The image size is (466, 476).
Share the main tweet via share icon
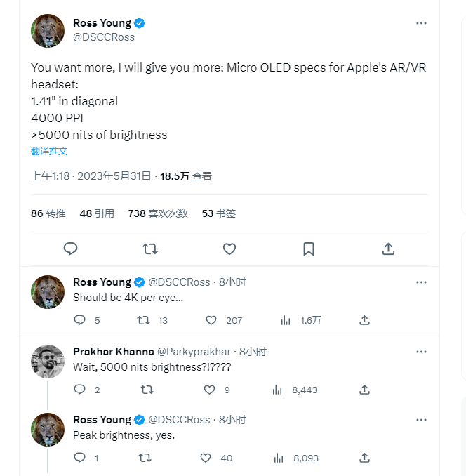[387, 249]
